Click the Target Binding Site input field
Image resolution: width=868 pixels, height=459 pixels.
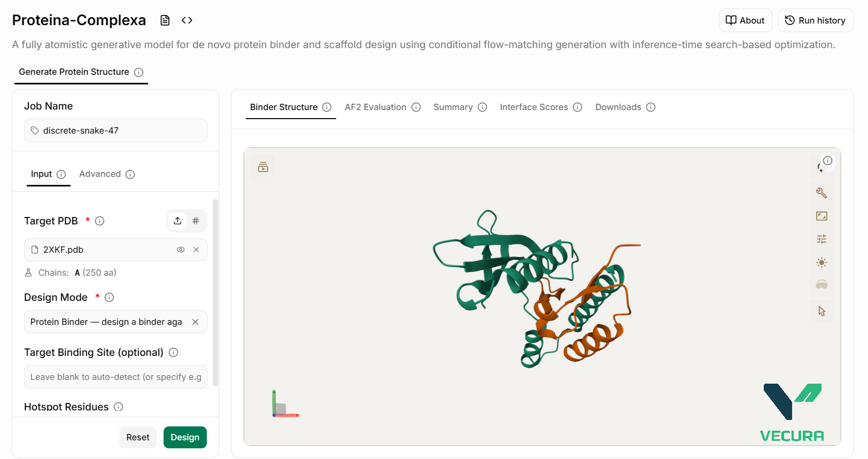[115, 377]
